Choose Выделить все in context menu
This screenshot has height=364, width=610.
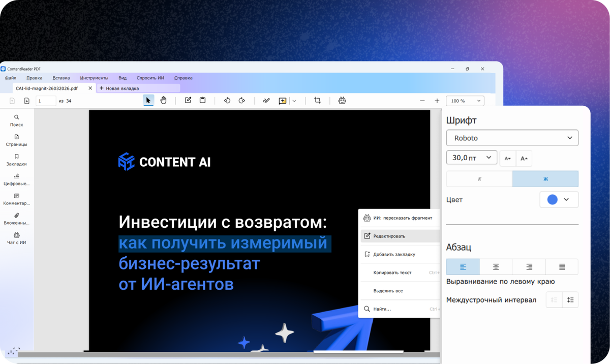tap(399, 291)
